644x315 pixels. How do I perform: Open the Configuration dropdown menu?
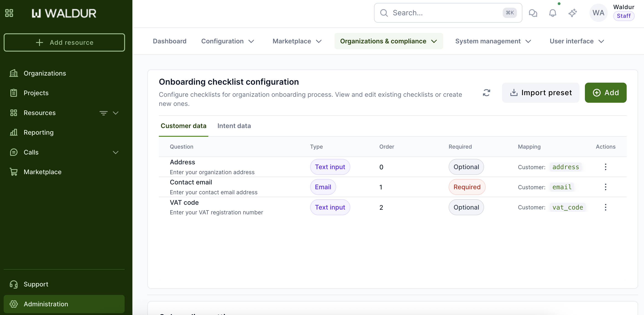(x=228, y=41)
